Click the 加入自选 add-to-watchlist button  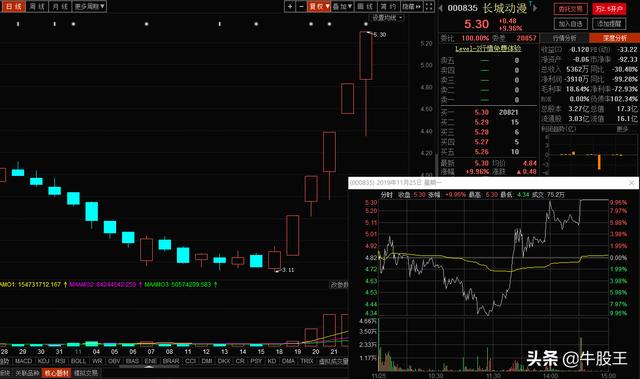coord(571,24)
